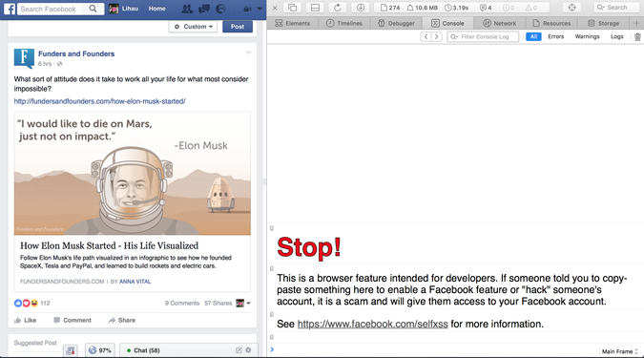
Task: Expand the post options chevron on Funders and Founders
Action: [248, 53]
